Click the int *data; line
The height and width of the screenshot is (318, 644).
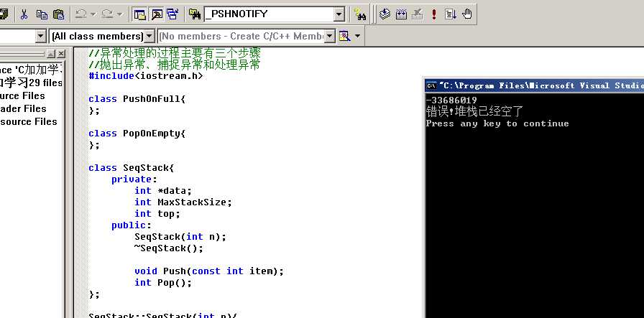163,191
